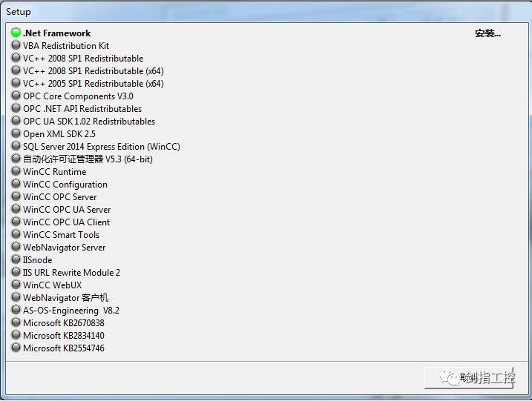Select the IIS URL Rewrite Module 2 label
Image resolution: width=532 pixels, height=401 pixels.
pos(71,273)
